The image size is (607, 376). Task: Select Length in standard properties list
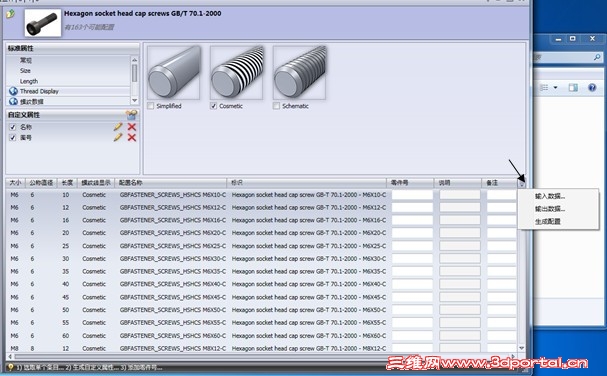point(29,81)
